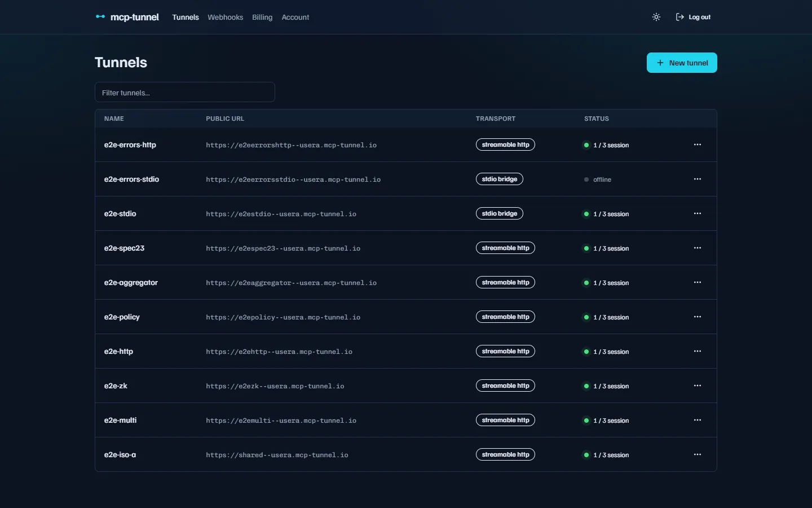Screen dimensions: 812x508
Task: Click the streamable http badge for e2e-spec23
Action: click(505, 248)
